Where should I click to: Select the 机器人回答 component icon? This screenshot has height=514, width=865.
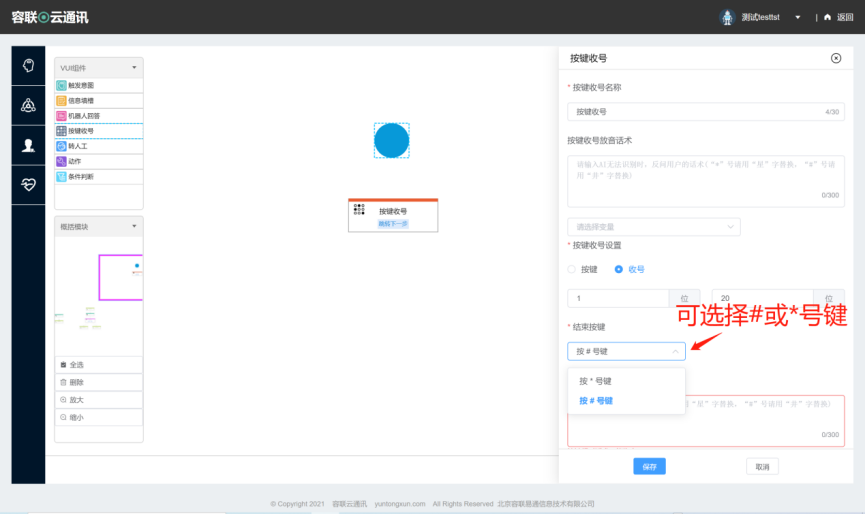pyautogui.click(x=61, y=116)
